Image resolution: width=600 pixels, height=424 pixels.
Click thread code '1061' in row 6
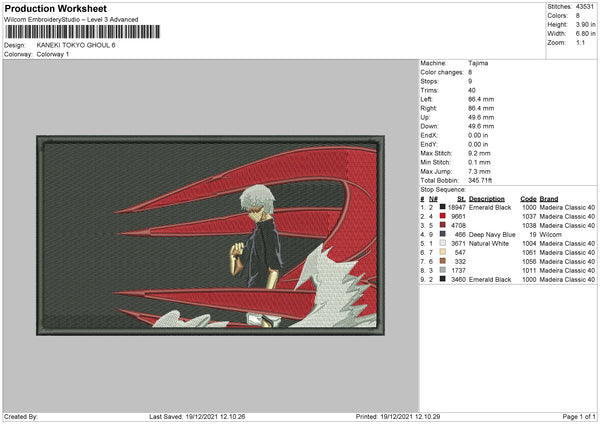click(x=529, y=252)
